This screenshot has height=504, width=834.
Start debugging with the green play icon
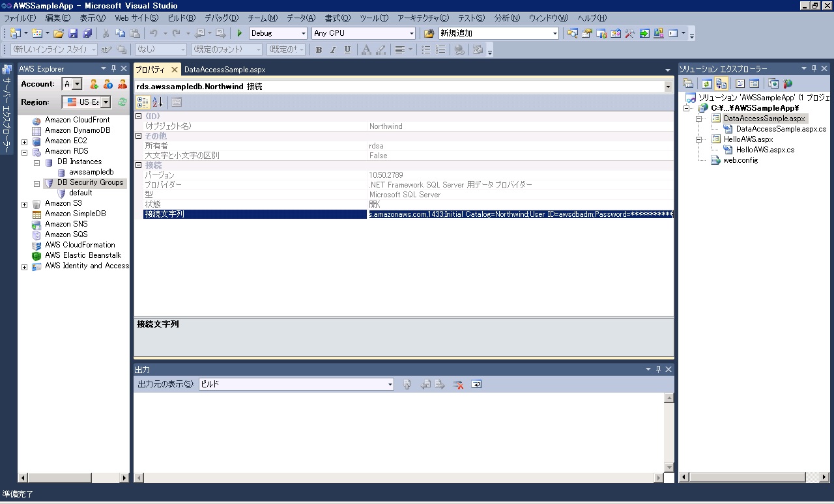point(240,33)
